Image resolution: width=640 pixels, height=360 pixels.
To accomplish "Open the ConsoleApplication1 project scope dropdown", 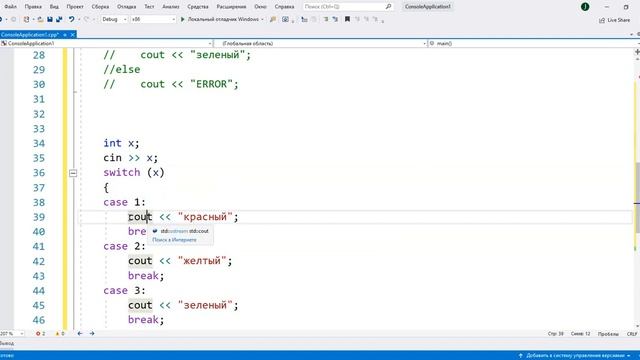I will [x=107, y=43].
